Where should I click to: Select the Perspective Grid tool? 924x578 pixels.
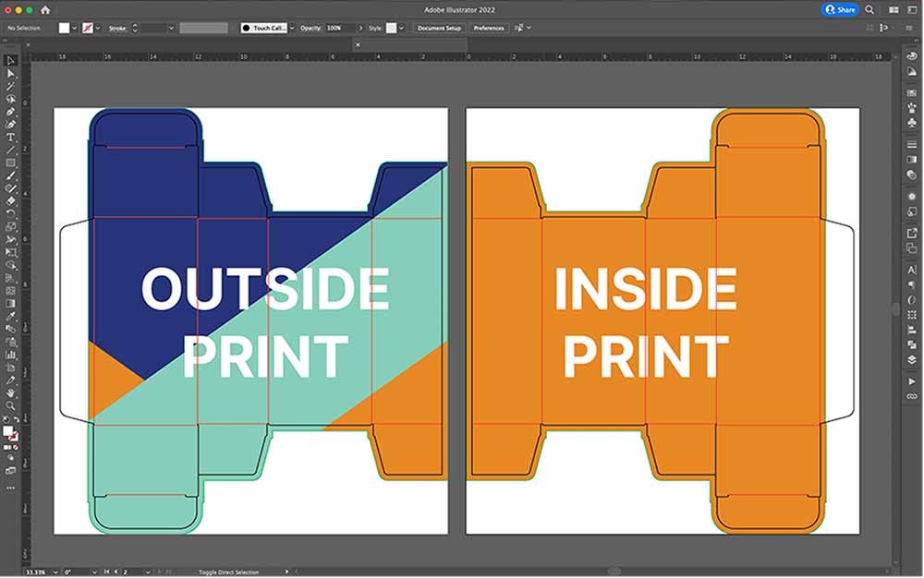point(10,278)
